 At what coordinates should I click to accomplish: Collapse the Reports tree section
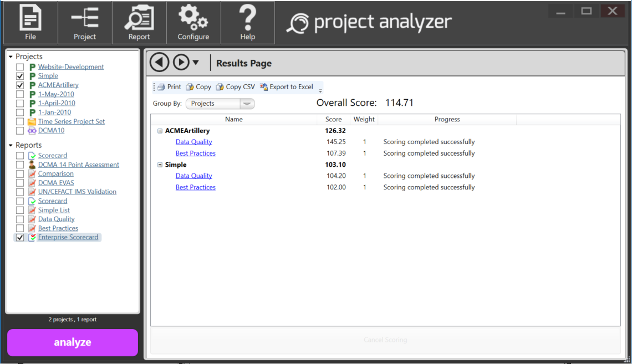(x=11, y=146)
